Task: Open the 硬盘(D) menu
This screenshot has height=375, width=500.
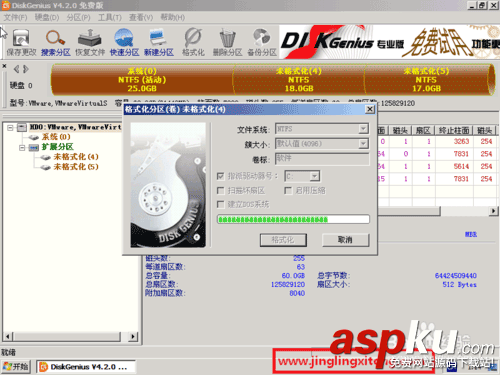Action: tap(47, 17)
